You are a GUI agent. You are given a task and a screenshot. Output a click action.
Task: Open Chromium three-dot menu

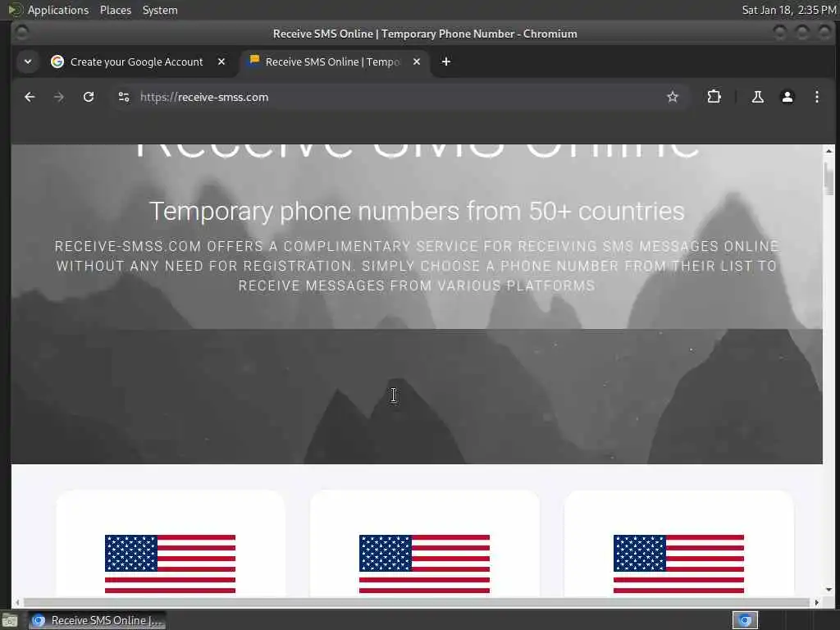[x=816, y=97]
